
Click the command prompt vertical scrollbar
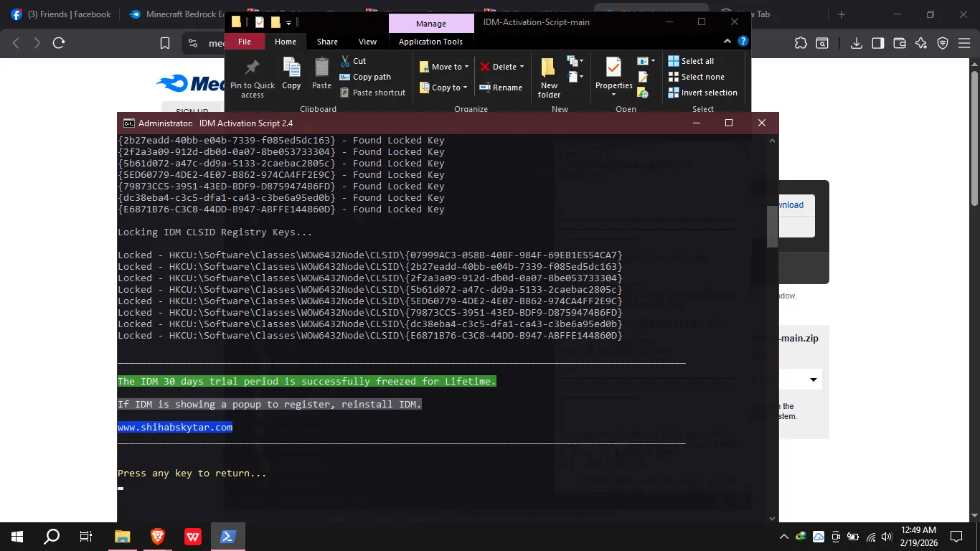point(773,227)
